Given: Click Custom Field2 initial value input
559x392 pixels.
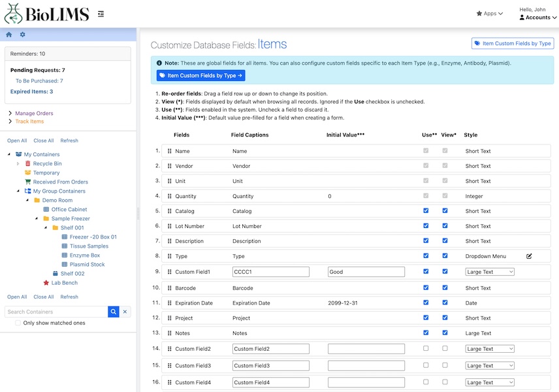Looking at the screenshot, I should click(366, 349).
